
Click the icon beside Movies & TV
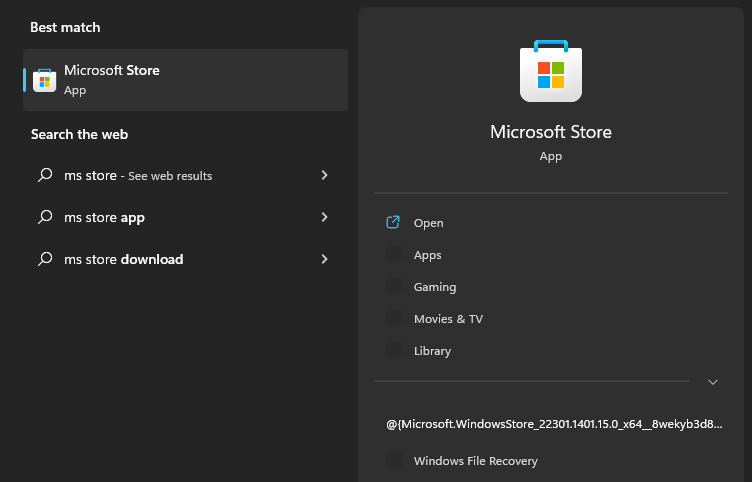tap(394, 318)
